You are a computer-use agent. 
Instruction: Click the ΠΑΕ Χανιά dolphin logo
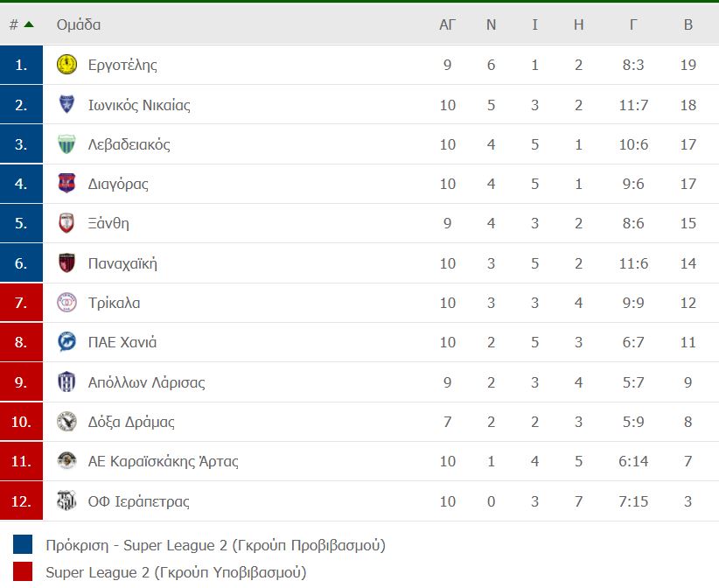(66, 342)
